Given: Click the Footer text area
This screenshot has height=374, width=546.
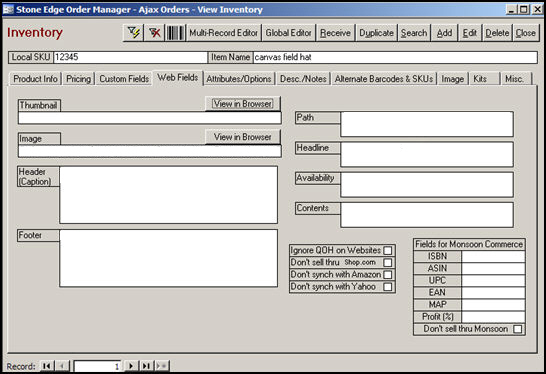Looking at the screenshot, I should (x=169, y=258).
